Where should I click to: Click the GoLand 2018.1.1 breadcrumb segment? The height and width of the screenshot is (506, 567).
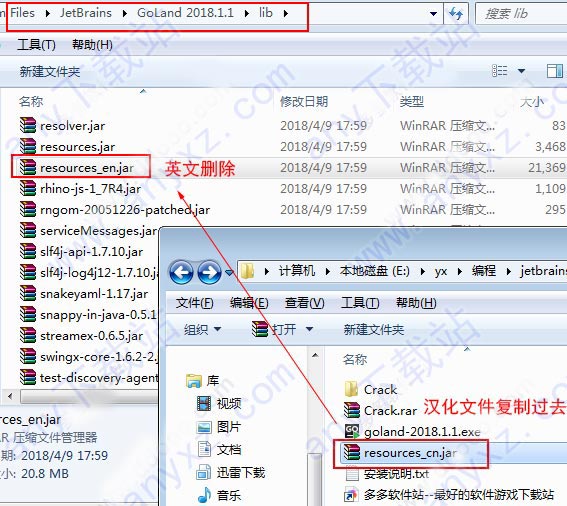coord(185,13)
